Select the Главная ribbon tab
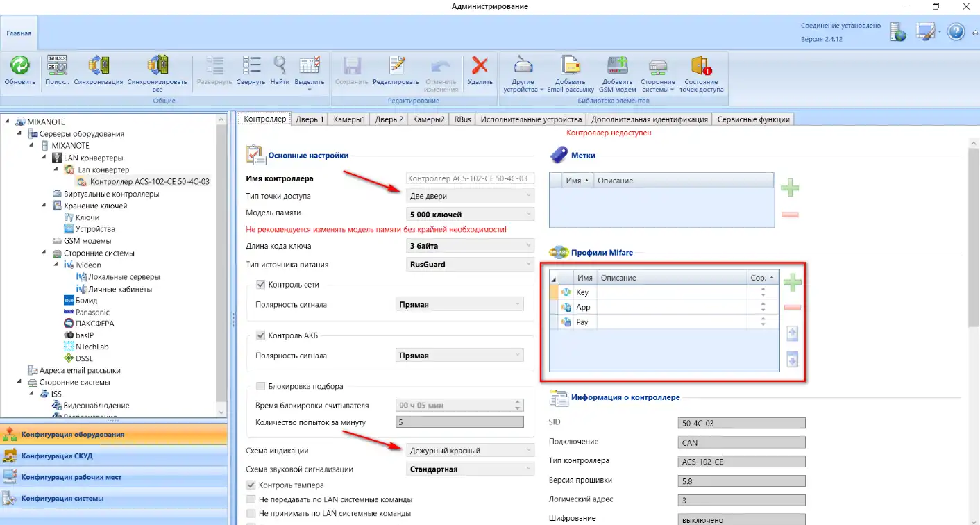980x525 pixels. point(19,33)
